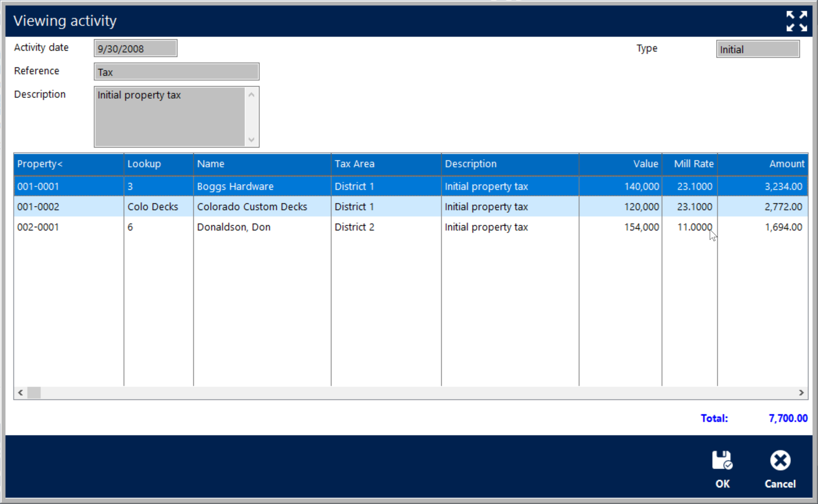
Task: Click grid horizontal scroll left arrow
Action: point(20,393)
